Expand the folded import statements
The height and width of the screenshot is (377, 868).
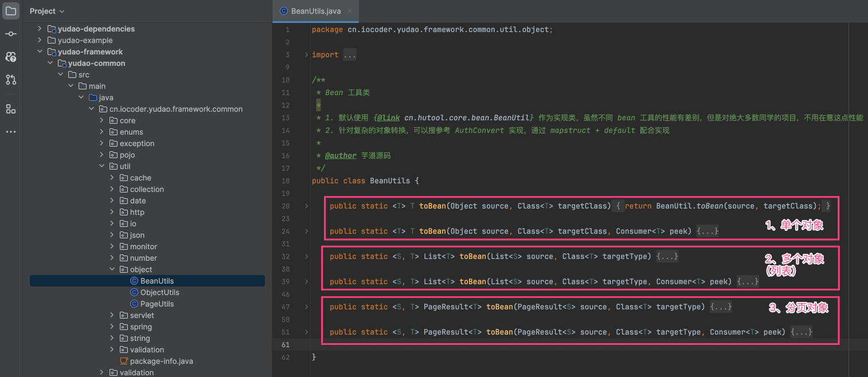pyautogui.click(x=350, y=55)
